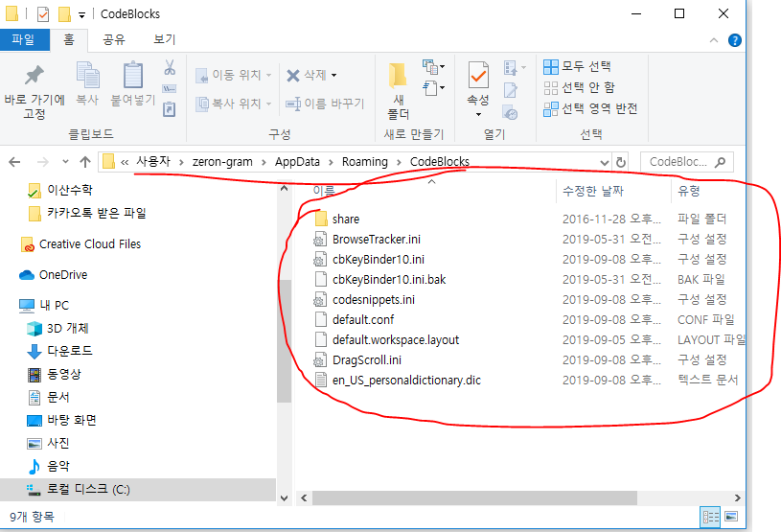Select 카카오톡 받은 파일 folder
This screenshot has height=532, width=781.
(x=96, y=213)
